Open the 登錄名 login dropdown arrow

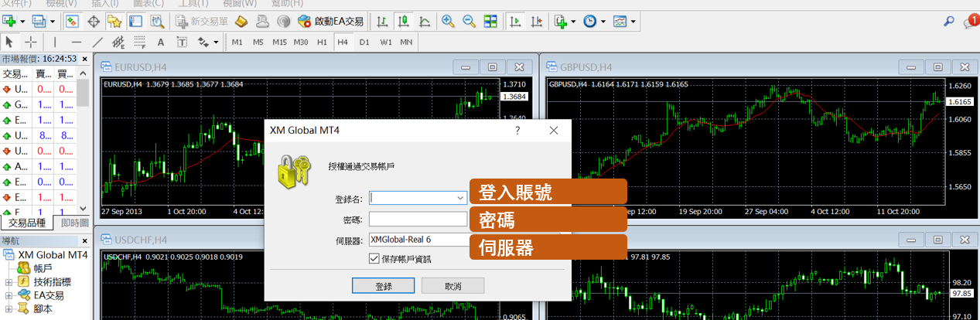tap(461, 198)
